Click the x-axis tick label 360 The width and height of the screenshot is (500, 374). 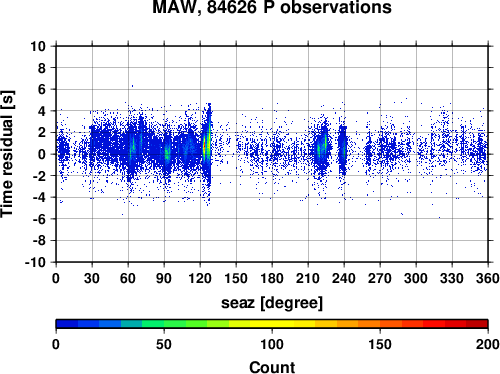[488, 278]
